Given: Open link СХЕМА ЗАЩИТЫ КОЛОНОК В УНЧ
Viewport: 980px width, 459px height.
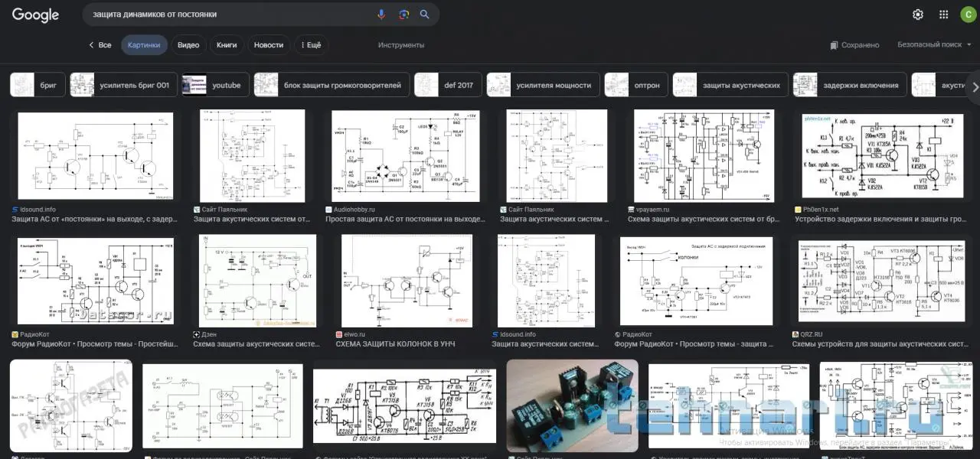Looking at the screenshot, I should coord(395,344).
